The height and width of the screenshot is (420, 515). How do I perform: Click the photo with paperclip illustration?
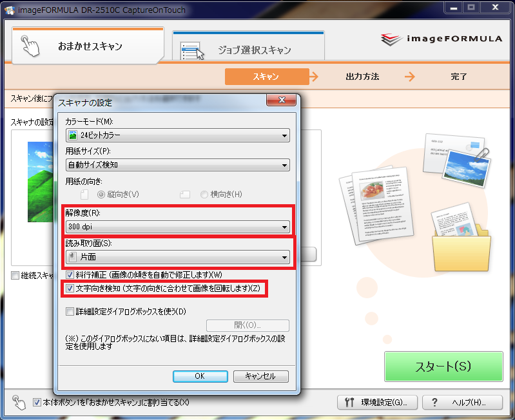point(466,169)
